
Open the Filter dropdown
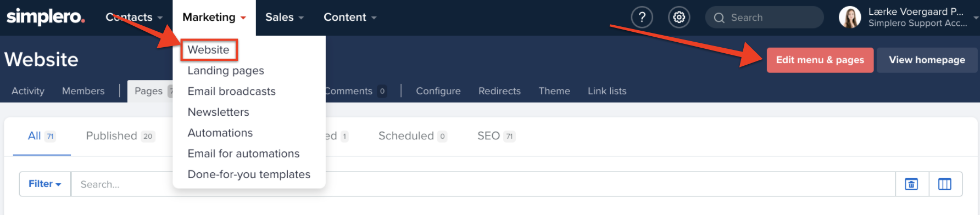coord(45,184)
